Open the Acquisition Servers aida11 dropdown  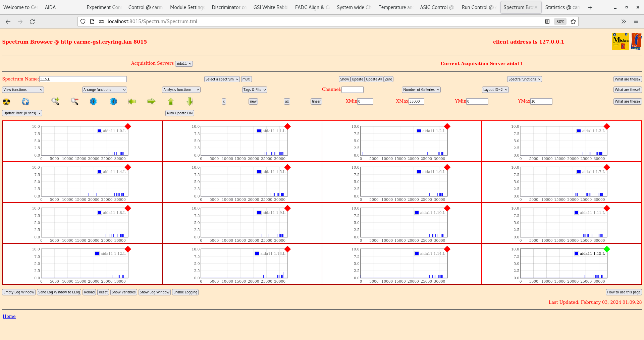click(x=184, y=64)
